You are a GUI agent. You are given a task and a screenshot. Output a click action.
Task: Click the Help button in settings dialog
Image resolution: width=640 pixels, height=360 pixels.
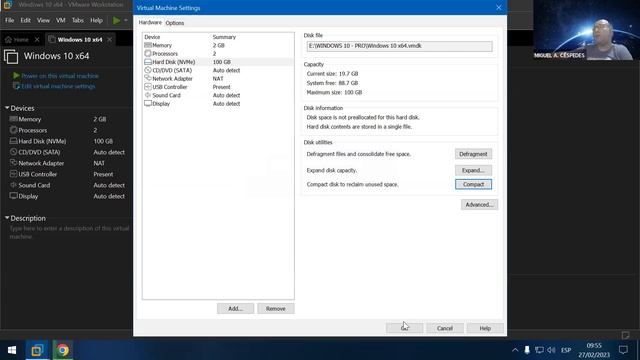485,328
